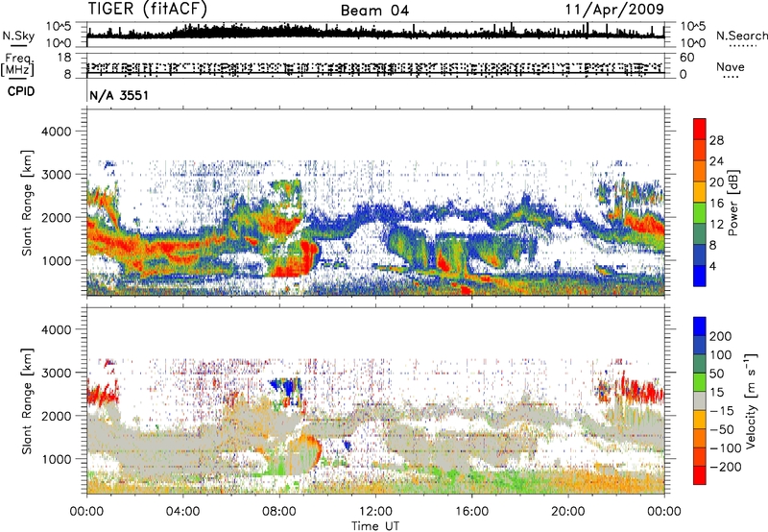Click the Velocity [m s-1] colorbar title
This screenshot has height=532, width=768.
(x=751, y=400)
